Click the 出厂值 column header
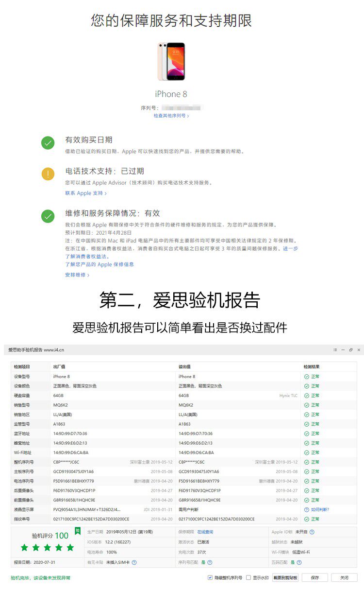The height and width of the screenshot is (590, 364). [x=59, y=367]
